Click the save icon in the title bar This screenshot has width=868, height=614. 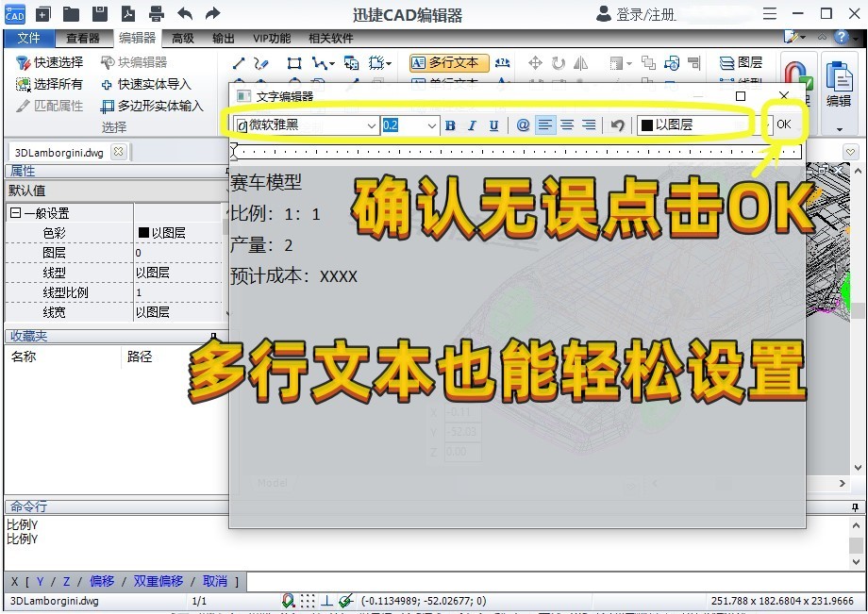(99, 14)
